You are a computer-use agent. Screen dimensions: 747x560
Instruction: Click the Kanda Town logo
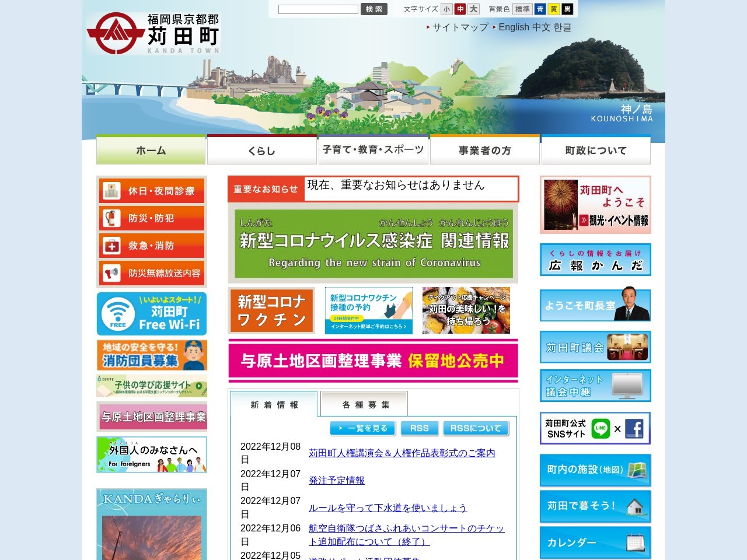(x=153, y=33)
